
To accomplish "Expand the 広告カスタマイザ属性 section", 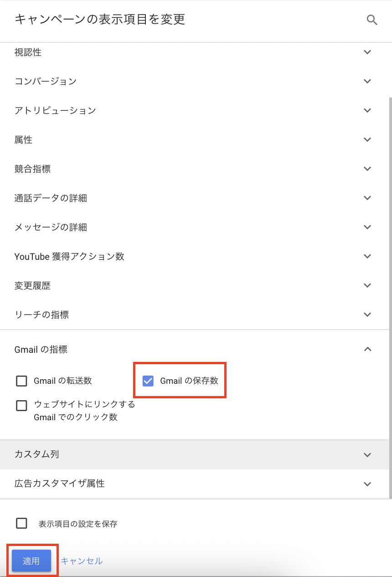I will pos(368,484).
